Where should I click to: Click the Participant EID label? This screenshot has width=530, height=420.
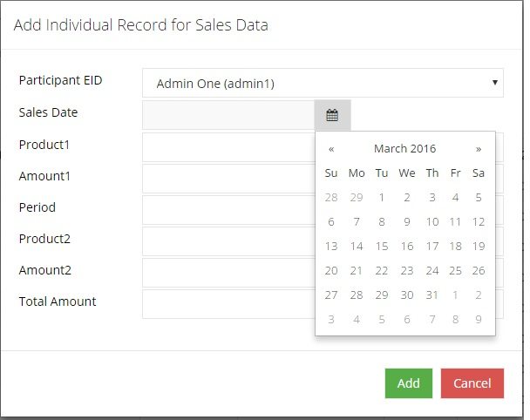pyautogui.click(x=60, y=80)
